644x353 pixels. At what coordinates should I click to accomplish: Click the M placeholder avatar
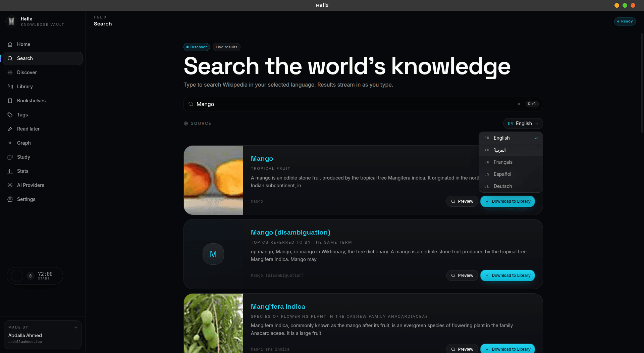213,254
